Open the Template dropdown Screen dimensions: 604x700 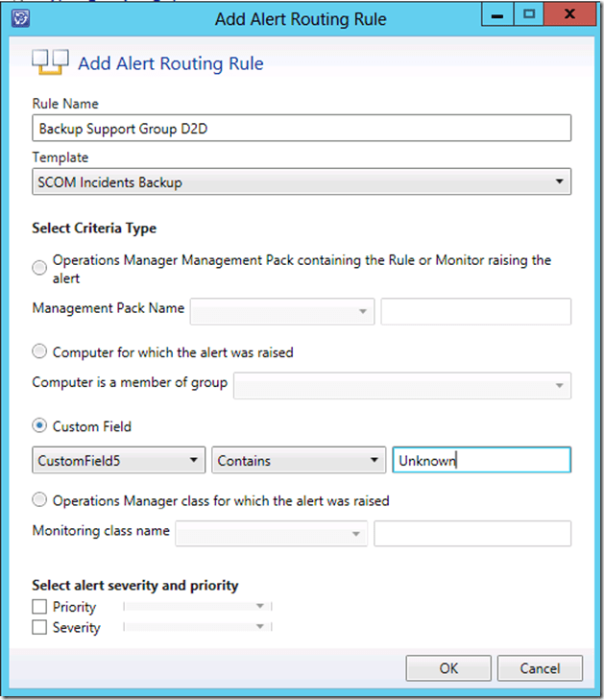[302, 182]
